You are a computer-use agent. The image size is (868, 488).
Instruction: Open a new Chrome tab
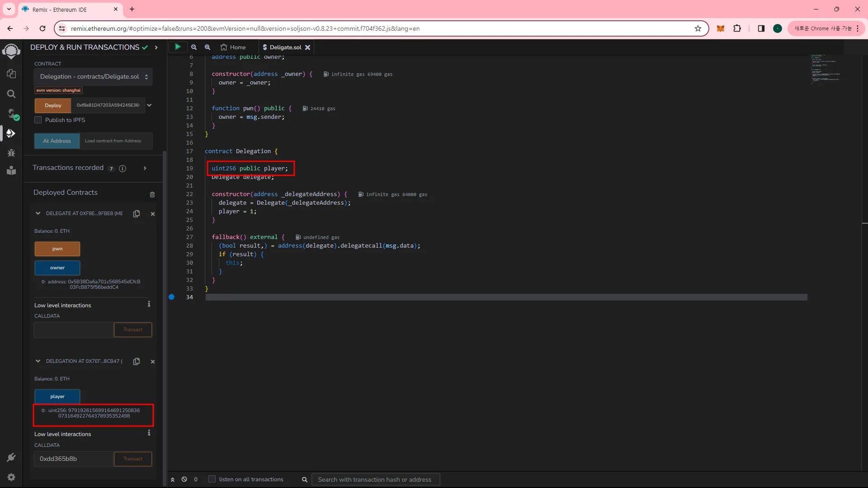[x=132, y=9]
